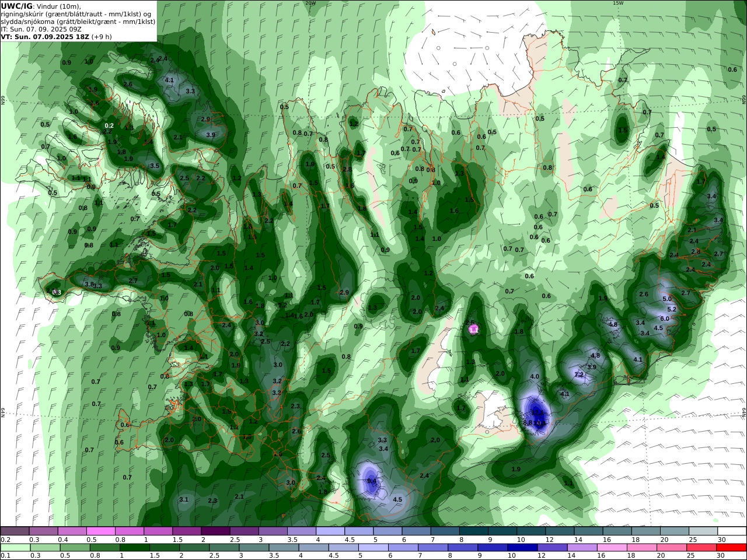Click the 0.2 label starting the upper color scale

(5, 540)
